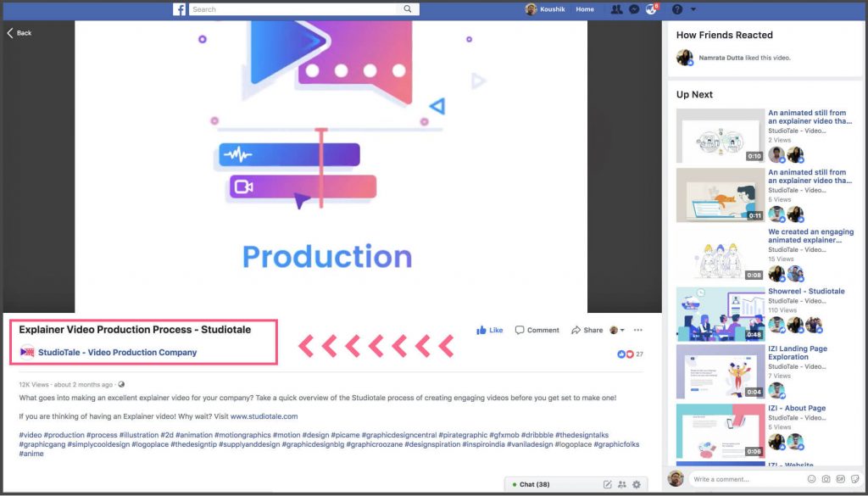Go to the Home tab
The width and height of the screenshot is (868, 496).
pos(585,9)
